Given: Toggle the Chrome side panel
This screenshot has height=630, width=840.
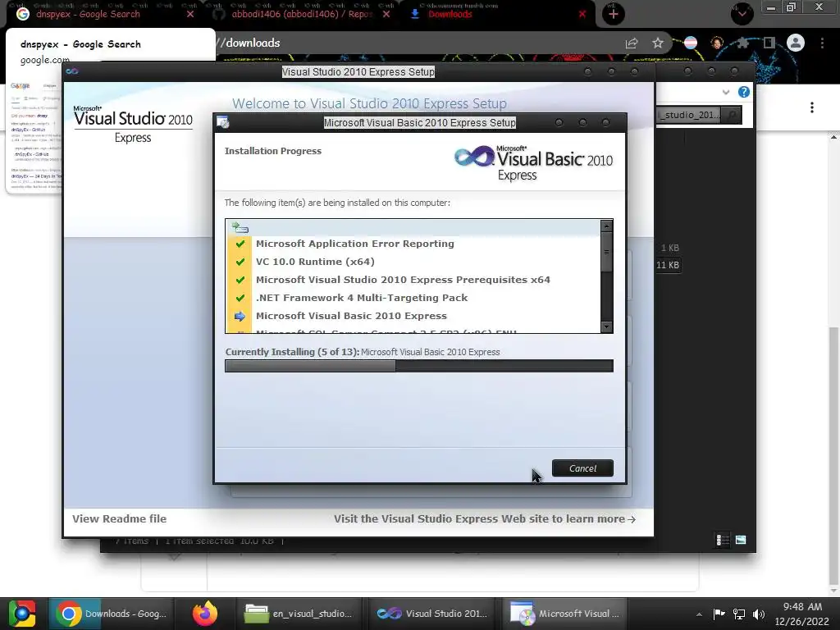Looking at the screenshot, I should (x=769, y=43).
